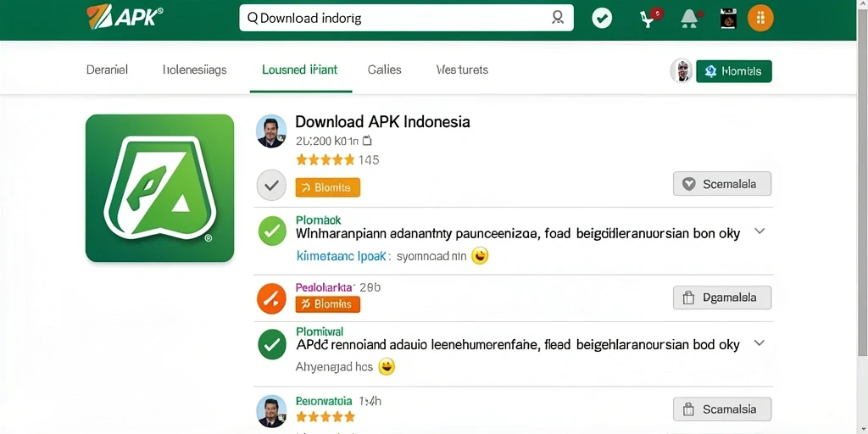Click the orange Blomits button under rating
868x434 pixels.
pyautogui.click(x=328, y=187)
